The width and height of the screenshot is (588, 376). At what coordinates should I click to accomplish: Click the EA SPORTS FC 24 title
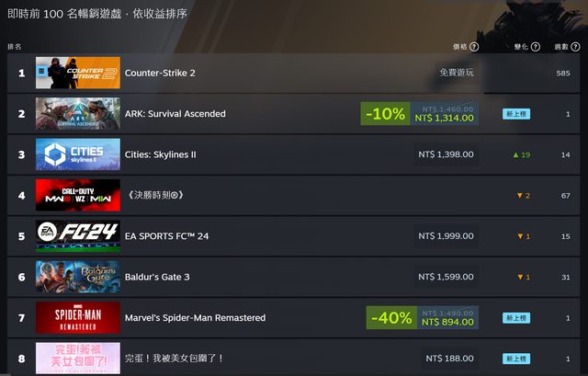(166, 236)
